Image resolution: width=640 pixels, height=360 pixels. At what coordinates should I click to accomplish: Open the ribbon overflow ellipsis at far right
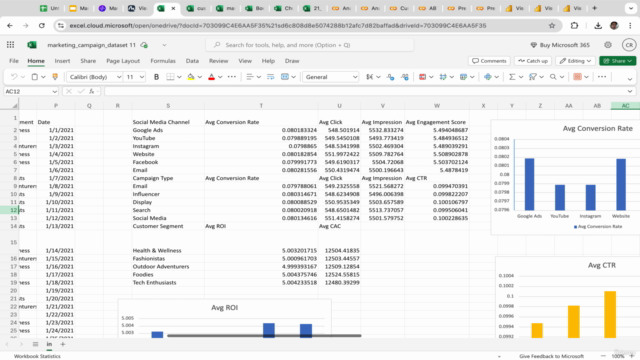602,77
